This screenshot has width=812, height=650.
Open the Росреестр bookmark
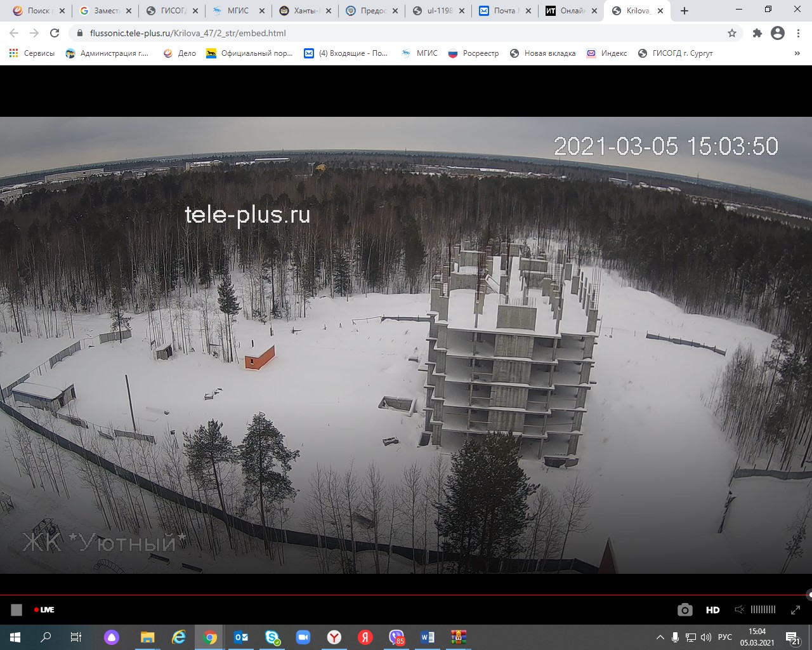tap(473, 53)
